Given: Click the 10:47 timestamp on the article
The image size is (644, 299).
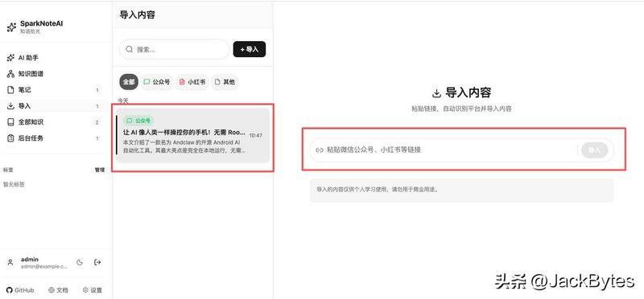Looking at the screenshot, I should pyautogui.click(x=256, y=135).
